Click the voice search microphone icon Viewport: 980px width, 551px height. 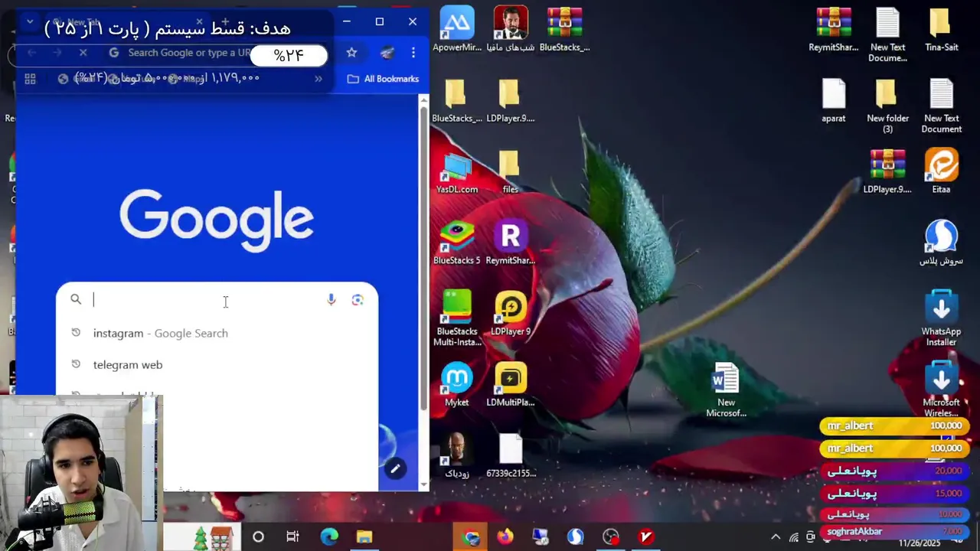tap(331, 300)
